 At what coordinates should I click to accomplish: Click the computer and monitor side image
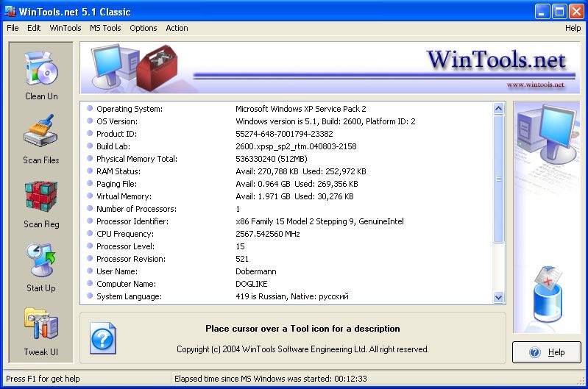[548, 135]
